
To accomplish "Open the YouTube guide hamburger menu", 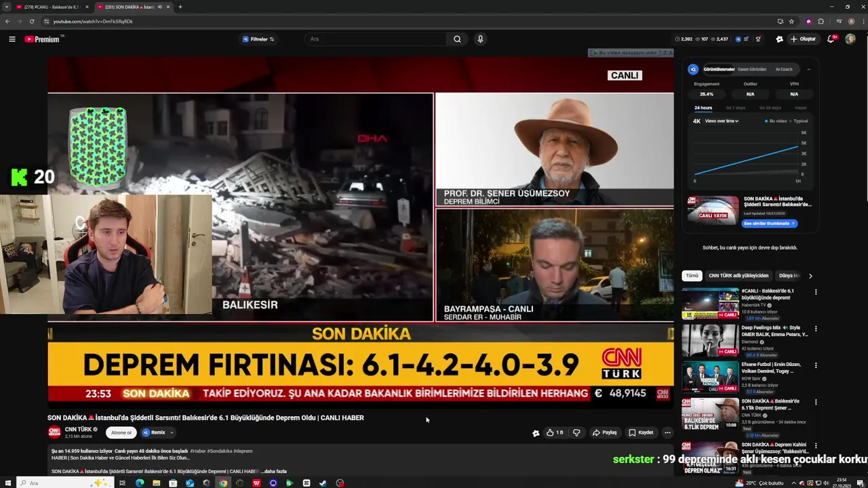I will (12, 39).
